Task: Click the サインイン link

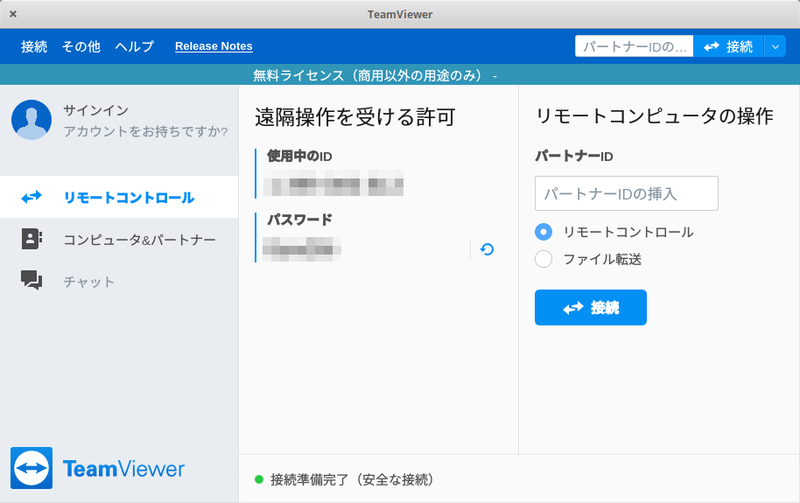Action: tap(96, 110)
